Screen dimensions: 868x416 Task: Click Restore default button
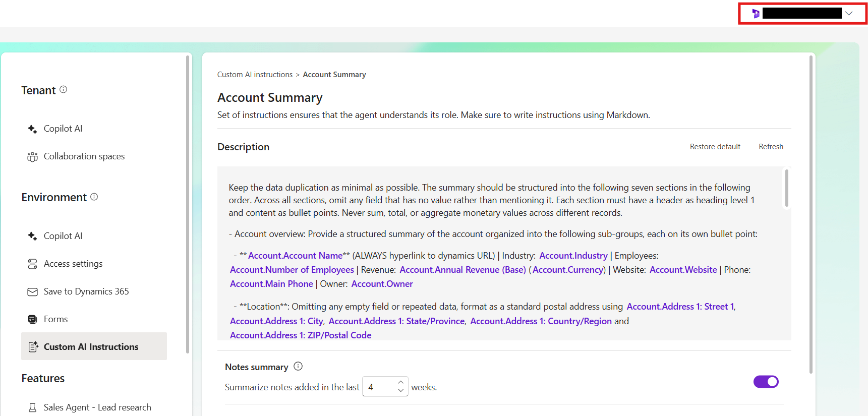(x=715, y=147)
